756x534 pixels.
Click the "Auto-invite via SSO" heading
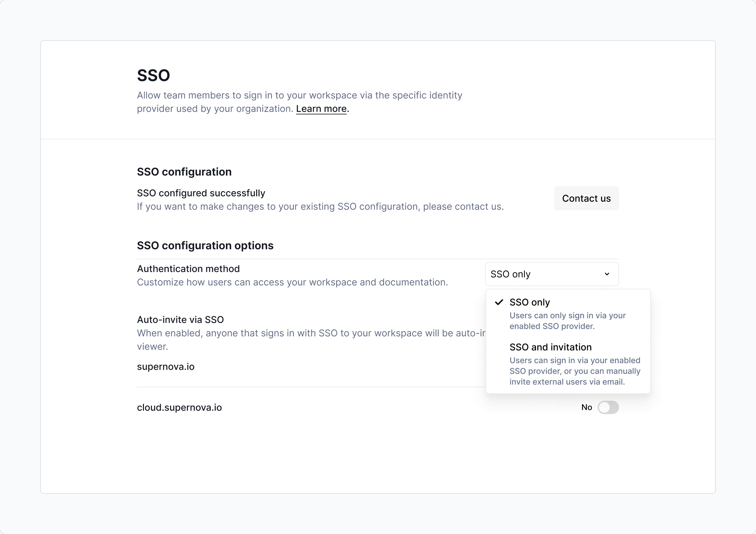[x=180, y=319]
